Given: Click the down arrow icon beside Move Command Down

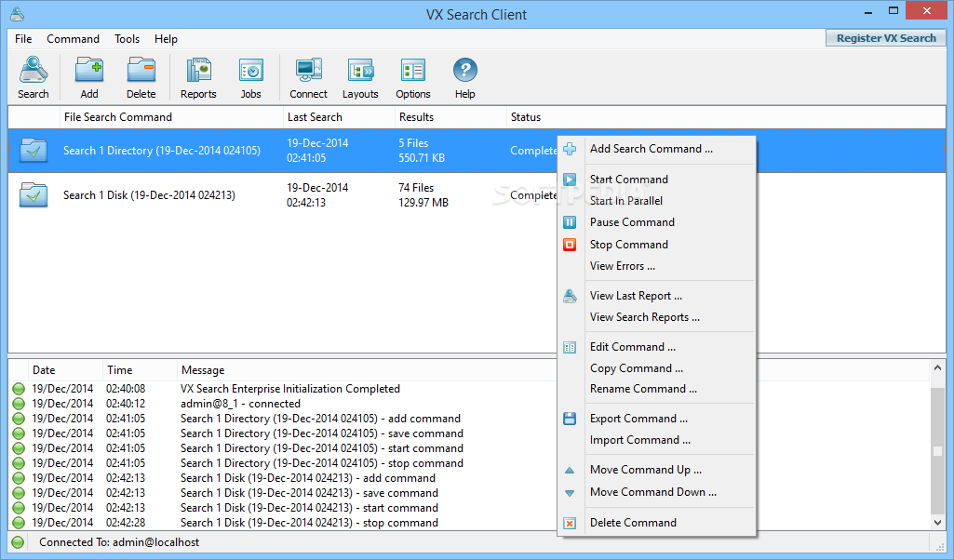Looking at the screenshot, I should (570, 493).
